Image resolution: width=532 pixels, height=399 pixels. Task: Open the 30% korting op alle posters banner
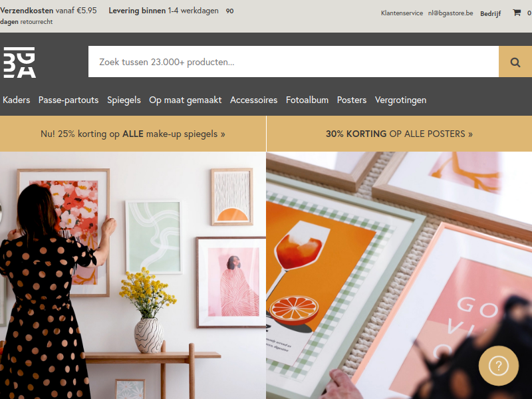(x=400, y=134)
